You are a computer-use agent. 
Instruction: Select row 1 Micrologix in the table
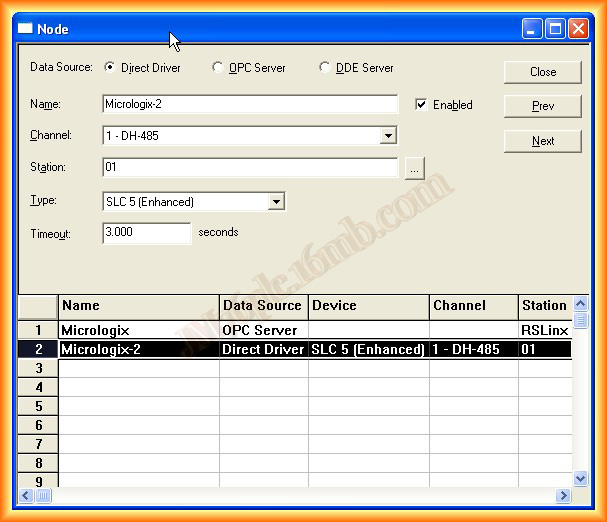click(x=138, y=330)
